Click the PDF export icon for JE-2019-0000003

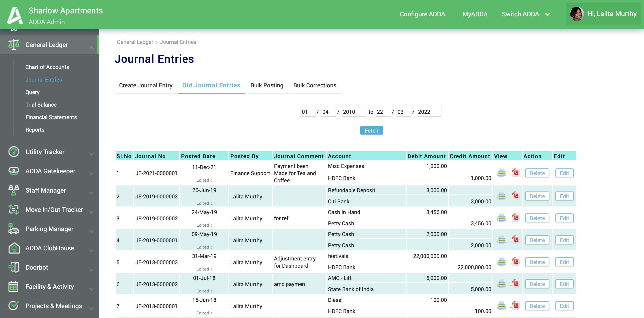pos(515,196)
